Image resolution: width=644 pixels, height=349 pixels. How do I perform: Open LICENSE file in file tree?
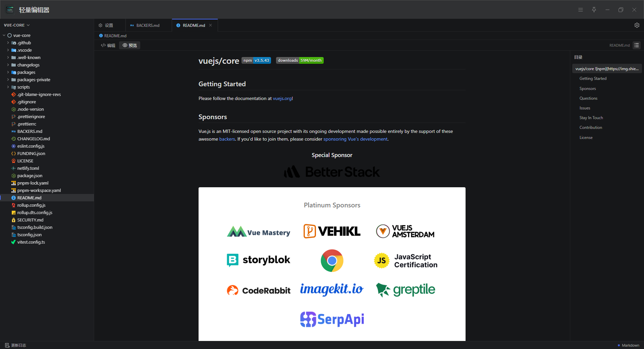coord(47,161)
